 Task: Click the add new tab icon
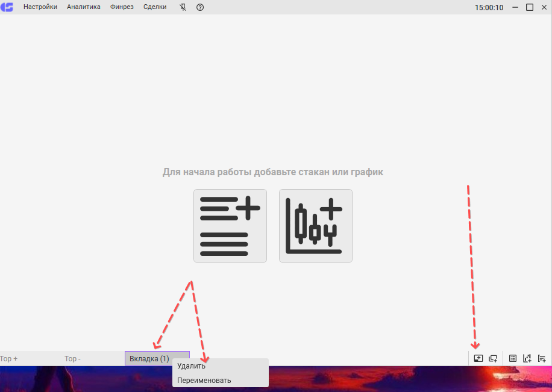point(478,358)
